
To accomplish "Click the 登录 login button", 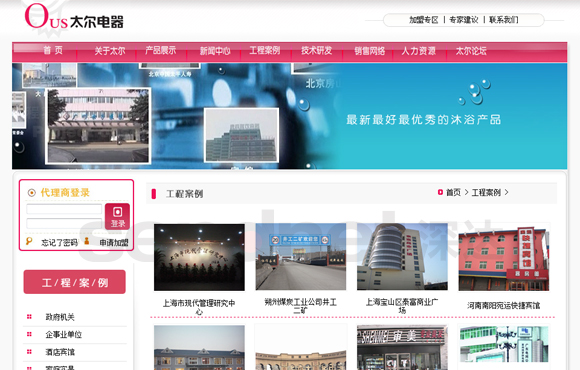I will (117, 216).
